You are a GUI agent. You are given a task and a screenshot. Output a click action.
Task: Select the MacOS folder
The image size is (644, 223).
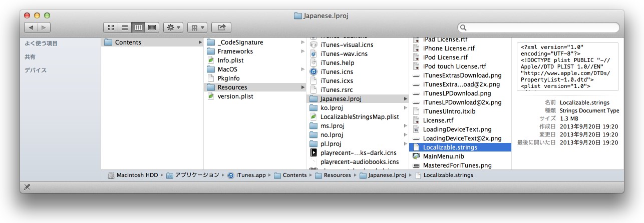pyautogui.click(x=255, y=69)
